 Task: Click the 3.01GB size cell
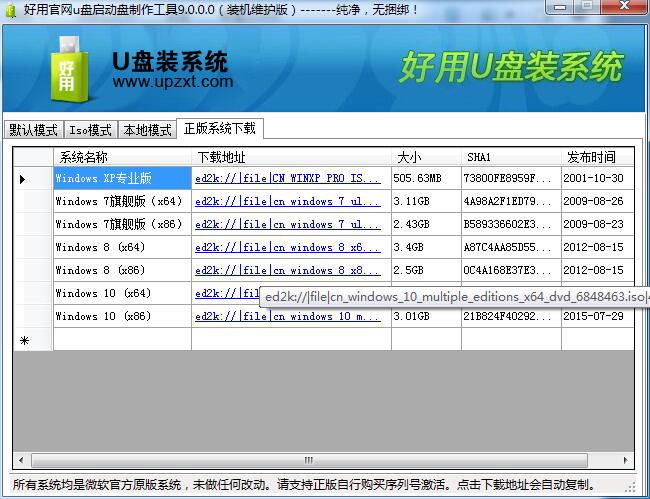pos(426,316)
